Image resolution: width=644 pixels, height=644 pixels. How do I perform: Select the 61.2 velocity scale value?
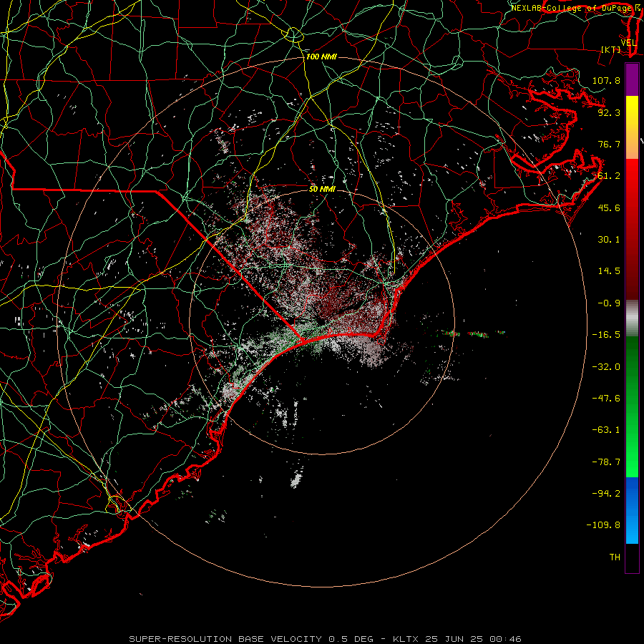point(609,176)
